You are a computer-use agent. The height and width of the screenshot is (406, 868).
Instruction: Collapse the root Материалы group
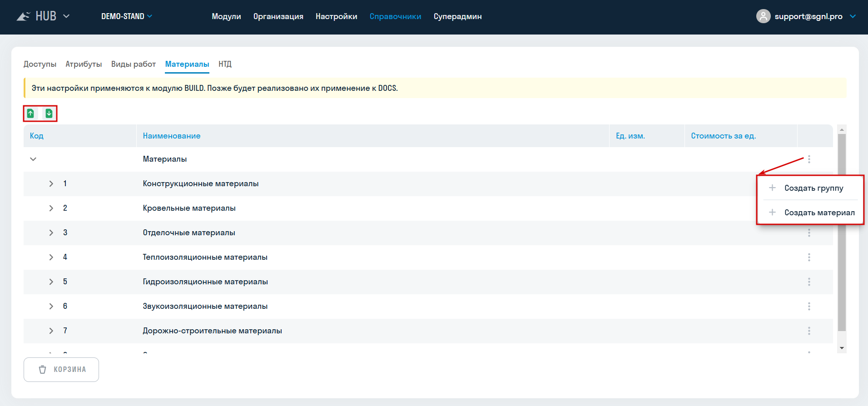pyautogui.click(x=33, y=159)
